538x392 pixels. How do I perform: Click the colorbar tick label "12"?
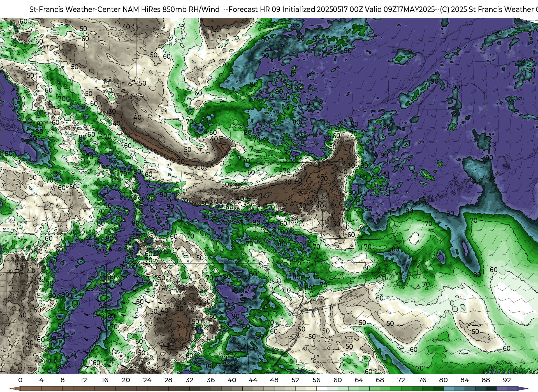point(84,380)
